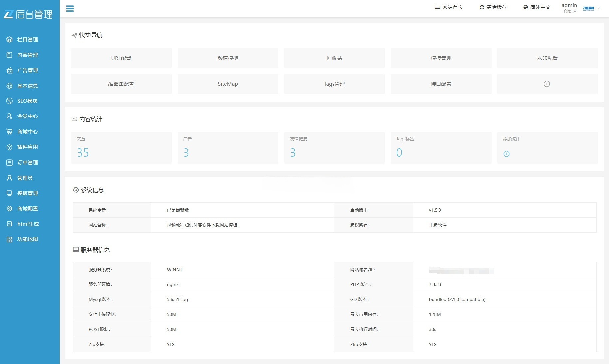Select 订单管理 in the sidebar
Viewport: 609px width, 364px height.
click(x=9, y=162)
